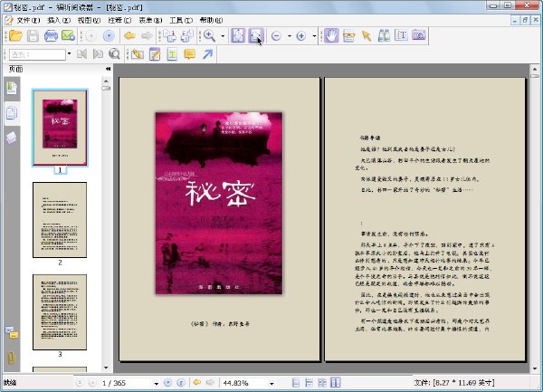543x392 pixels.
Task: Select the Snapshot camera tool
Action: pyautogui.click(x=419, y=35)
